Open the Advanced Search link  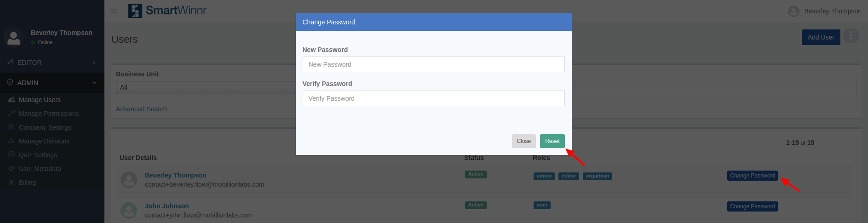(141, 109)
